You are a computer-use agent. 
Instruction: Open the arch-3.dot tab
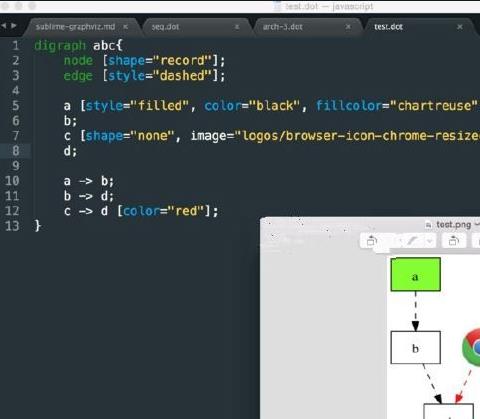[x=283, y=27]
